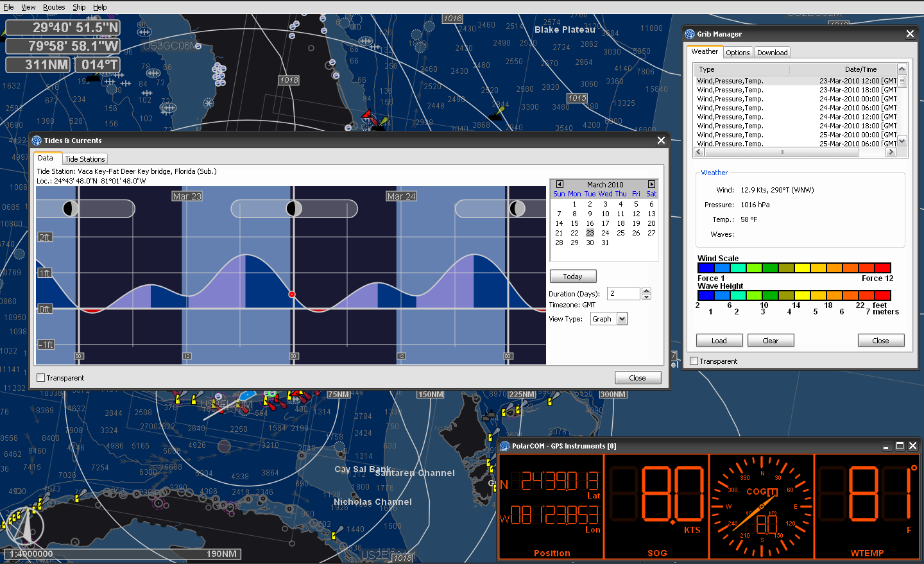Screen dimensions: 924x564
Task: Select grib entry 23-Mar-2010 12:00
Action: pos(796,81)
